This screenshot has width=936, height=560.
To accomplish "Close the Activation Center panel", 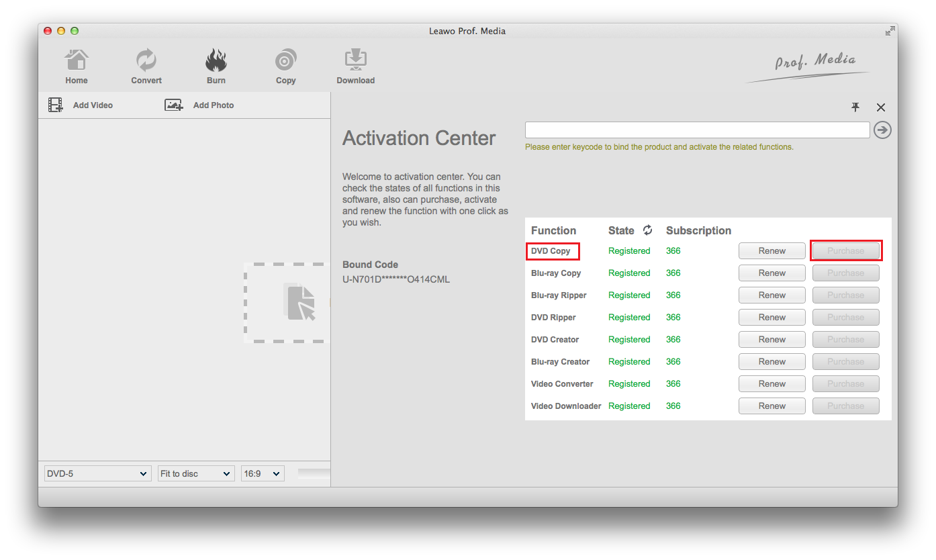I will click(881, 107).
